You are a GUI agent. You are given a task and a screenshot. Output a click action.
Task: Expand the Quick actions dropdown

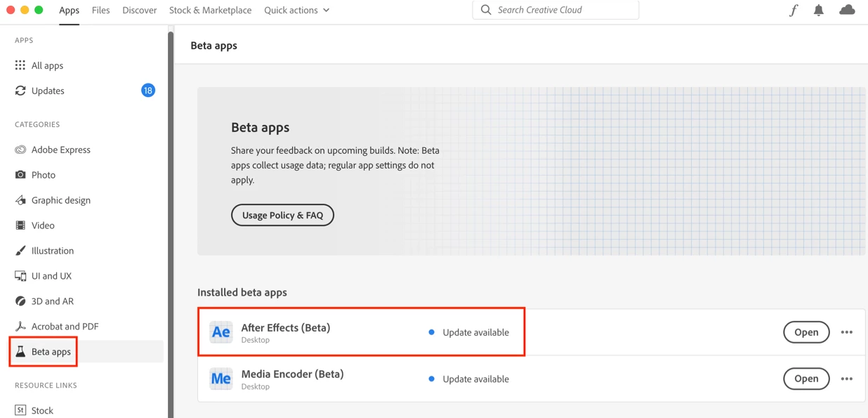tap(296, 10)
